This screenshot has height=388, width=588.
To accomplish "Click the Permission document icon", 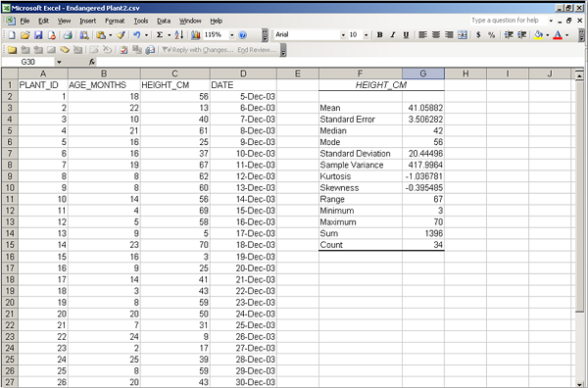I will point(52,35).
